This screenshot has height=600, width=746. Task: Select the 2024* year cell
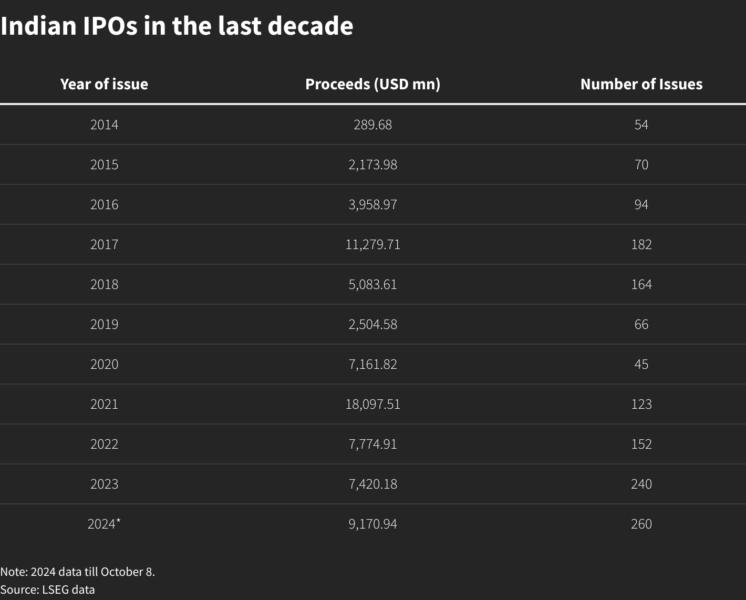pyautogui.click(x=104, y=524)
